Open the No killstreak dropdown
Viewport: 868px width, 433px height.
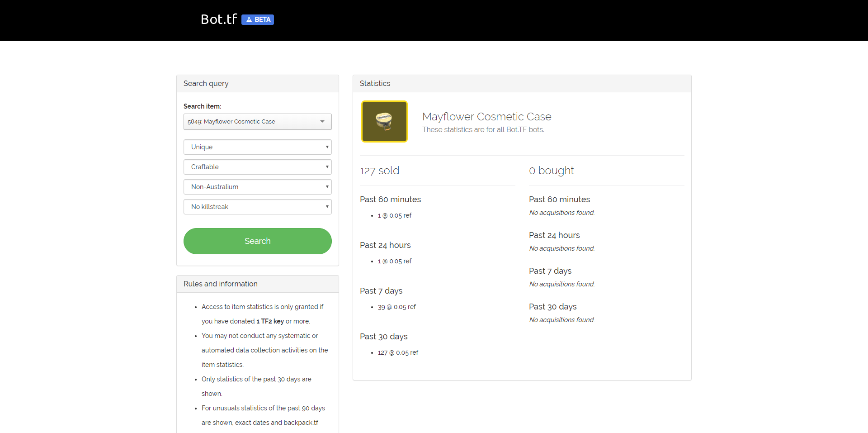click(x=258, y=207)
